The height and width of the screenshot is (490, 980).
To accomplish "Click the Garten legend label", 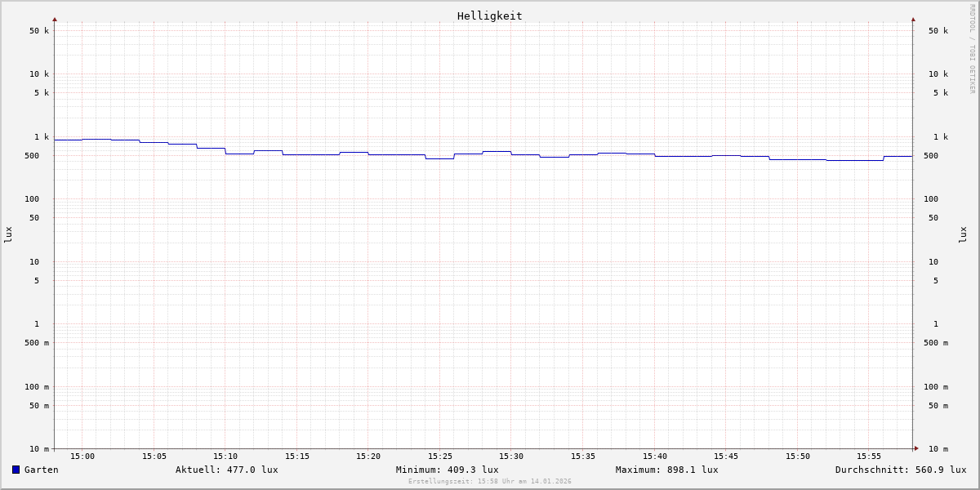I will (41, 470).
